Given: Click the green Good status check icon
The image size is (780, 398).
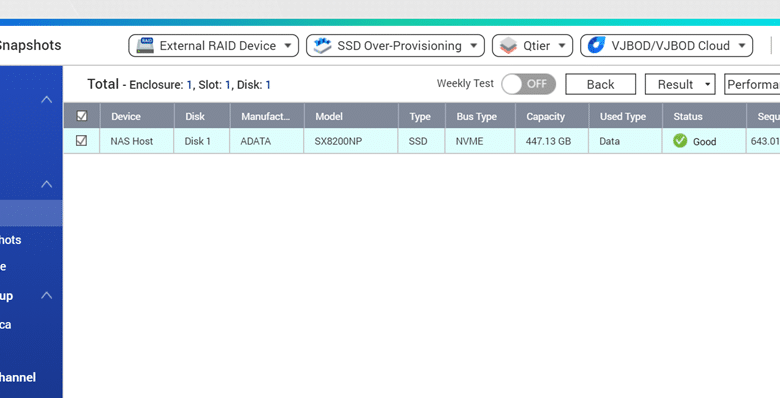Looking at the screenshot, I should (x=680, y=141).
